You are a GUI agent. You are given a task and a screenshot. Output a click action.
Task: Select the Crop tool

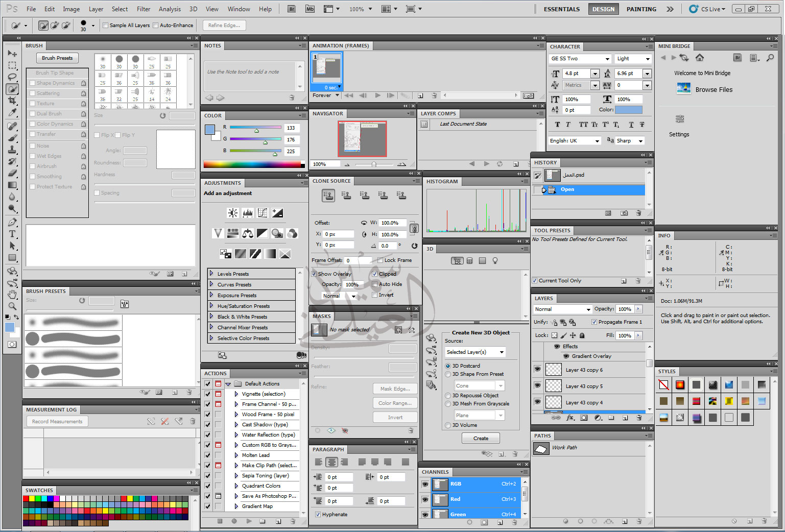tap(12, 101)
